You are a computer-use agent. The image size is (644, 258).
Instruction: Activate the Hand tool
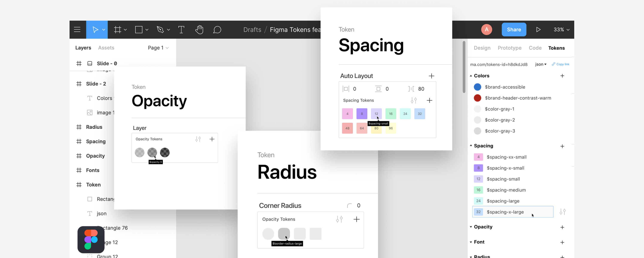click(199, 29)
